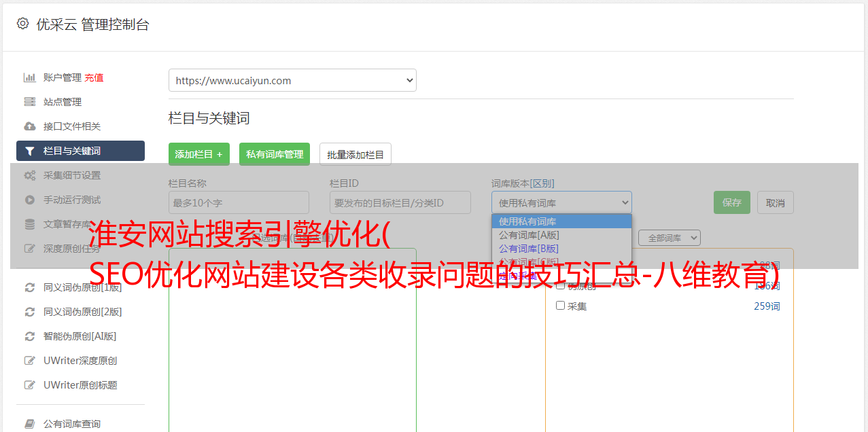Click the red 充值 link
Image resolution: width=868 pixels, height=432 pixels.
coord(94,77)
